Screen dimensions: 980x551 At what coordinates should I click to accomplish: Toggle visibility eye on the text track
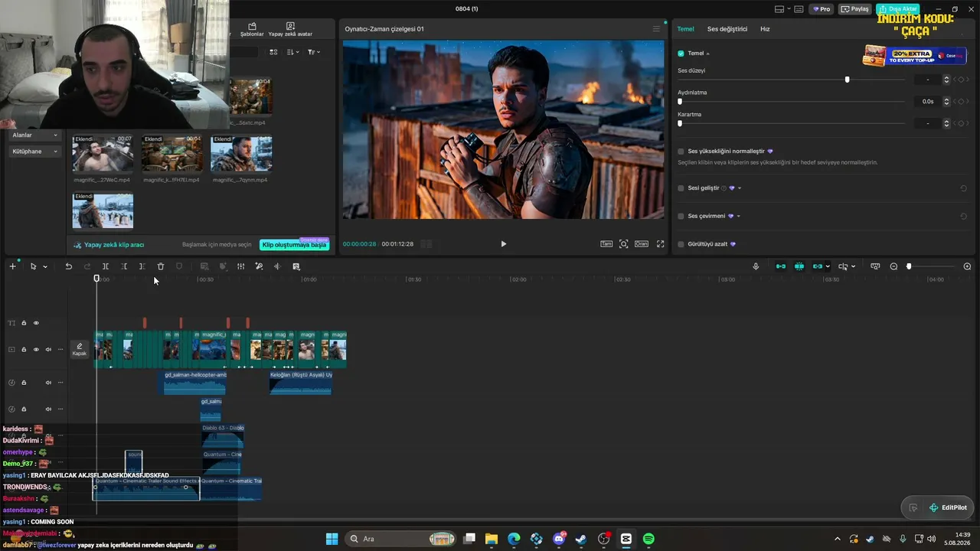point(36,323)
